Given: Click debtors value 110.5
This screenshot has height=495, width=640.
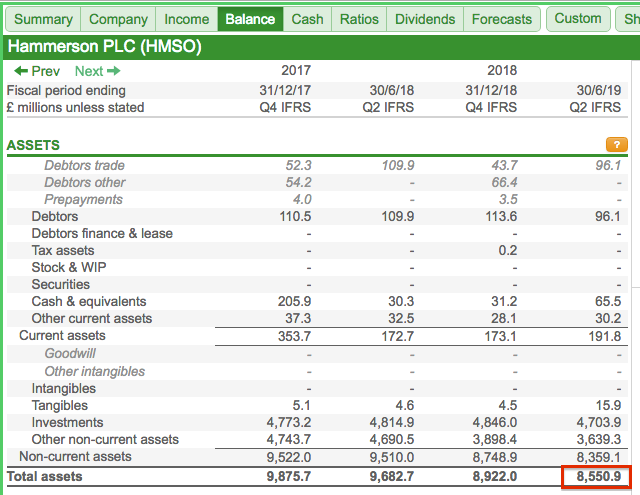Looking at the screenshot, I should pyautogui.click(x=295, y=216).
